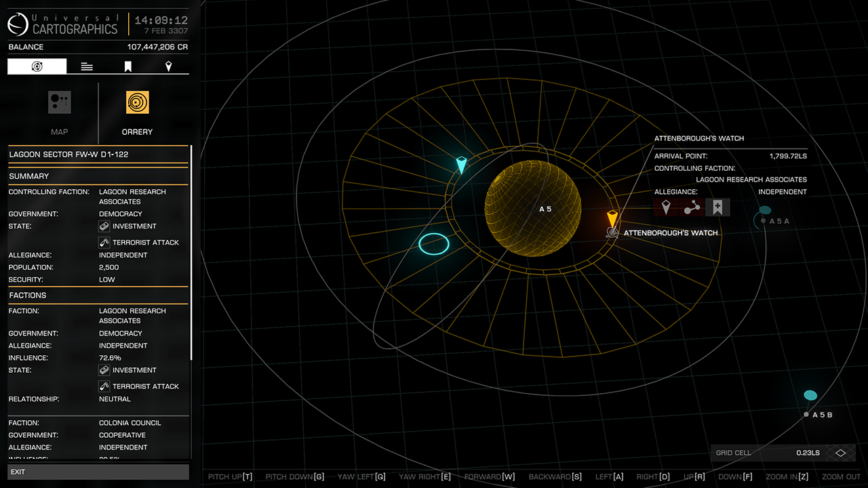Select the system info tab icon
Screen dimensions: 868x488
pyautogui.click(x=37, y=66)
